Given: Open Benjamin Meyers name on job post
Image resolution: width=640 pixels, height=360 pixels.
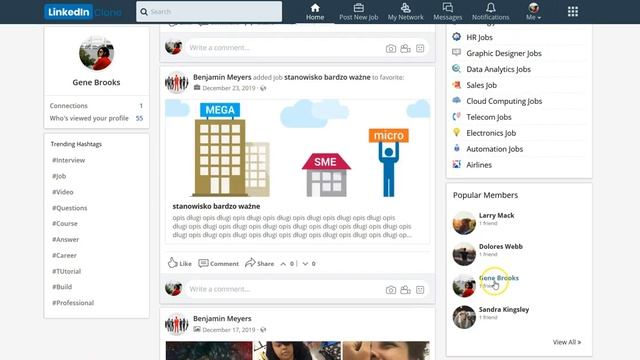Looking at the screenshot, I should pyautogui.click(x=222, y=77).
